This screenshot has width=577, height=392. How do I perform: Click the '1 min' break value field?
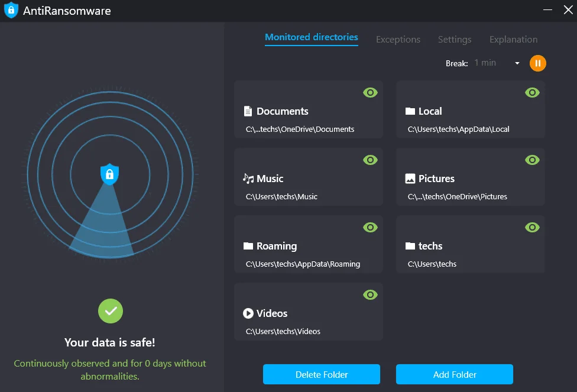(x=485, y=63)
